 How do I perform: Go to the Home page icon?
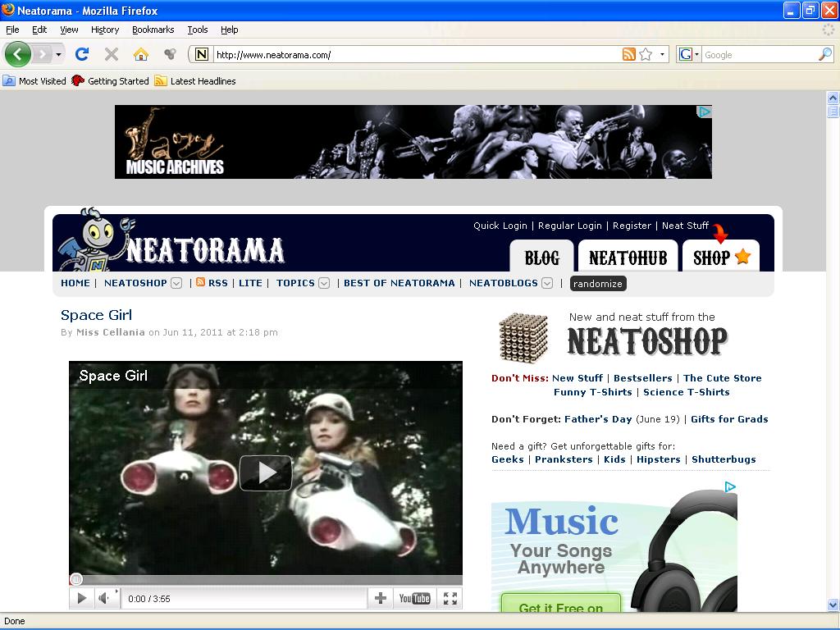[141, 54]
